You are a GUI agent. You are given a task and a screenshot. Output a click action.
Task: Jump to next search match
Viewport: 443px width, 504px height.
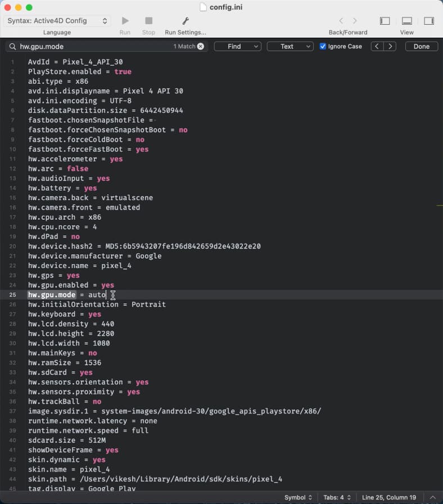pos(390,46)
